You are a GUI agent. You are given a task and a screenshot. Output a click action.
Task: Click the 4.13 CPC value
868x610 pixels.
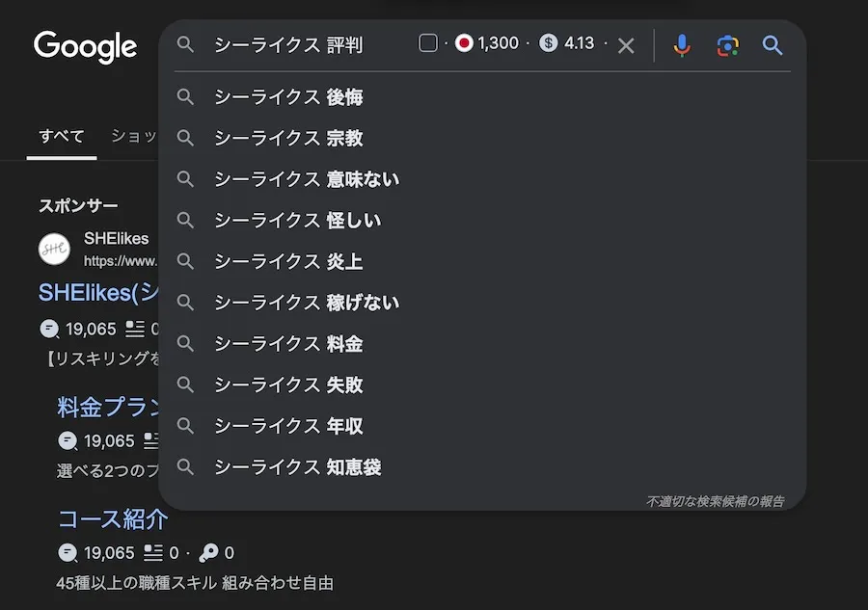point(579,43)
